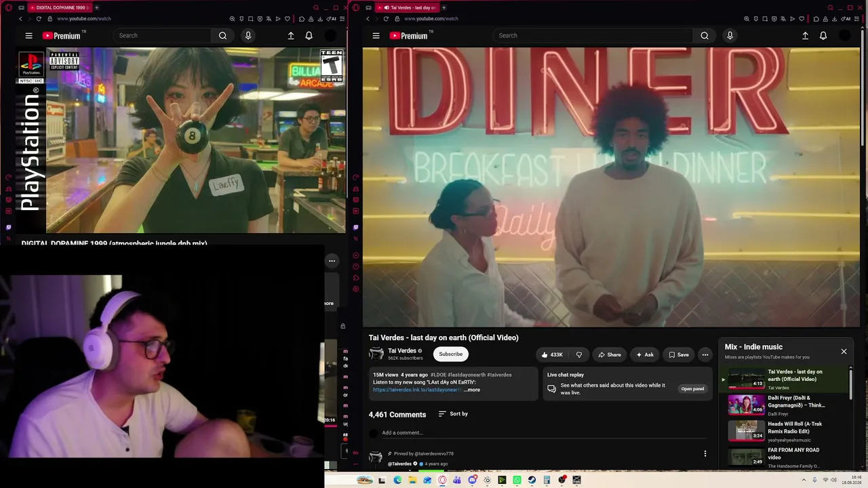Close the Mix - Indie music panel
The width and height of the screenshot is (868, 488).
pos(844,352)
